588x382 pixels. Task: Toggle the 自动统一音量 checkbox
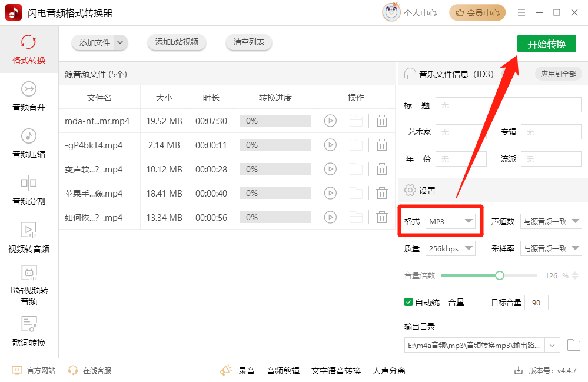(408, 302)
